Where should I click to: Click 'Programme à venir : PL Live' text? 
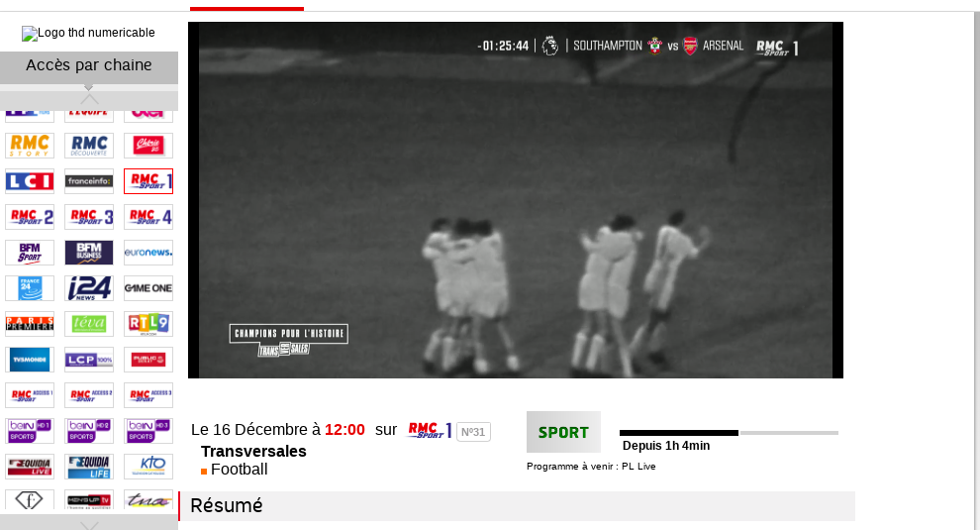(591, 467)
